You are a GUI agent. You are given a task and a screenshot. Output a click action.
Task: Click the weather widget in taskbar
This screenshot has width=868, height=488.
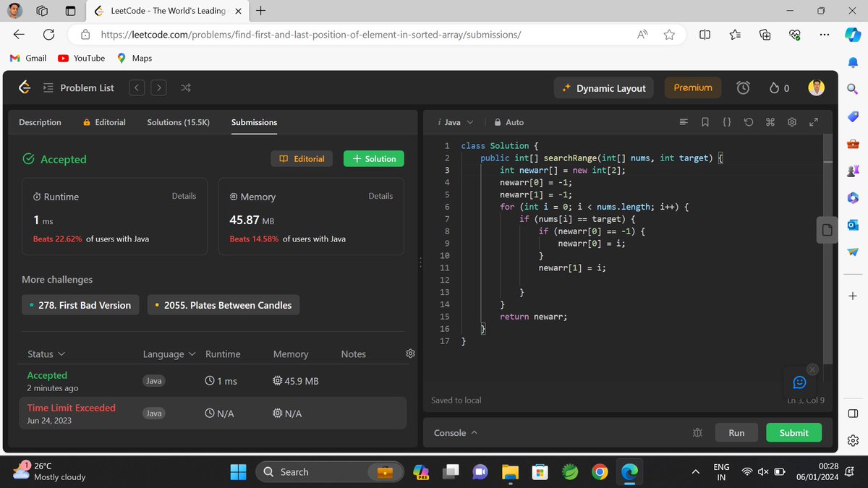[51, 471]
